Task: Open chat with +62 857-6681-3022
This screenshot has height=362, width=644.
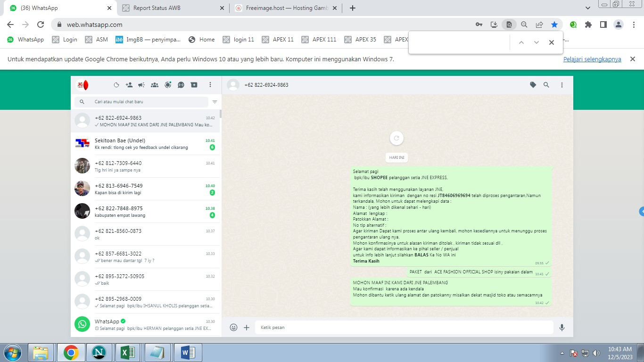Action: [x=145, y=256]
